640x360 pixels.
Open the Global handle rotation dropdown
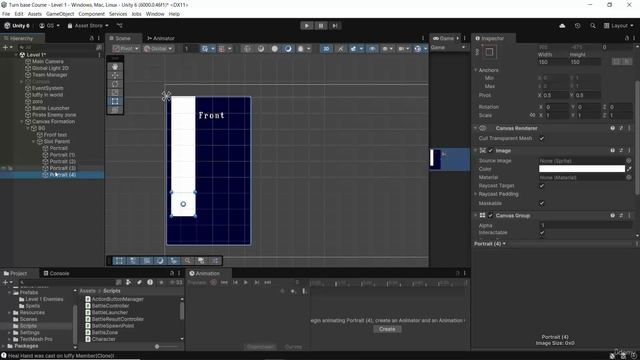click(158, 49)
